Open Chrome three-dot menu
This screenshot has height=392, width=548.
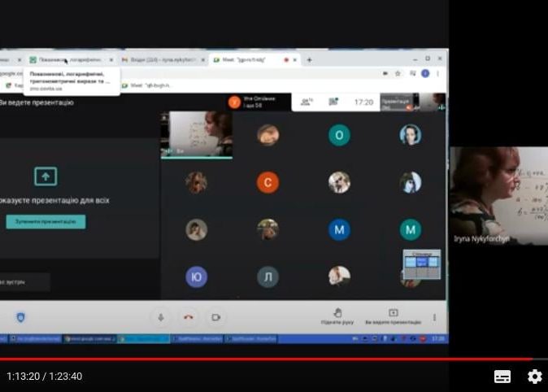(438, 73)
